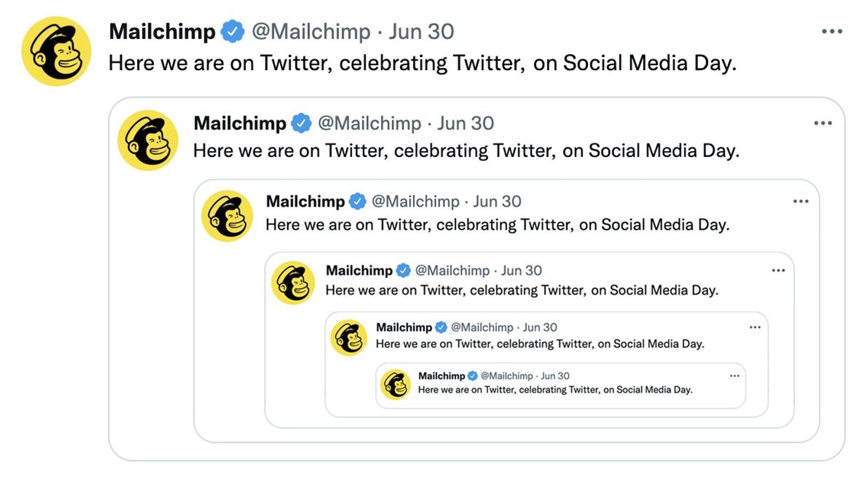Click the @Mailchimp handle on the top tweet
Screen dimensions: 868x483
[313, 32]
